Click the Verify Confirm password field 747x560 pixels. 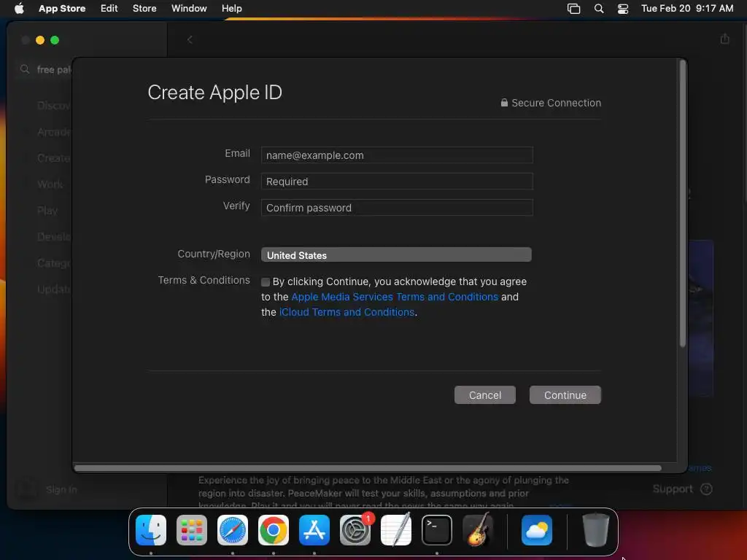click(x=397, y=208)
